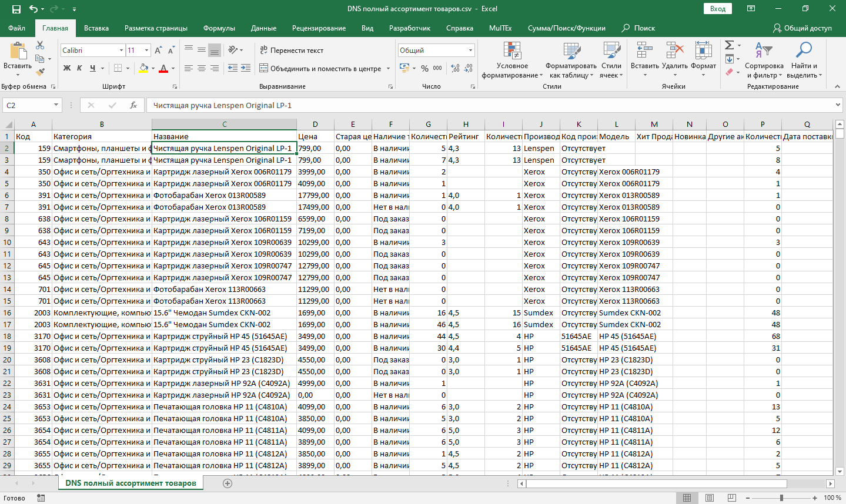Align text to the bottom
846x504 pixels.
[x=215, y=50]
